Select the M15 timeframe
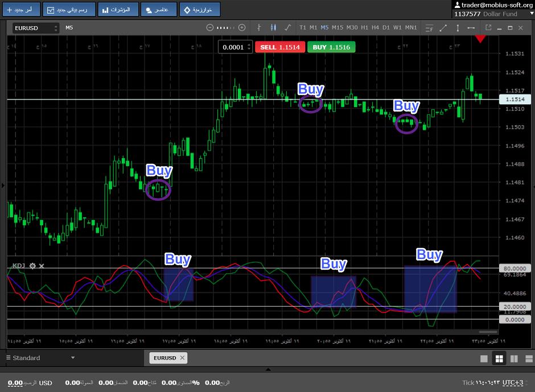The image size is (535, 392). [338, 28]
